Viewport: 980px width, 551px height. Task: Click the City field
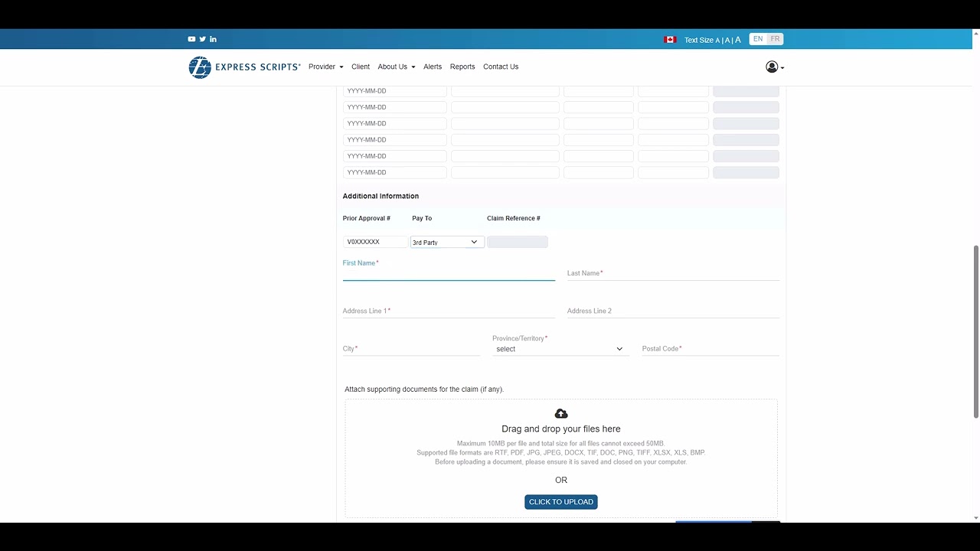coord(411,348)
